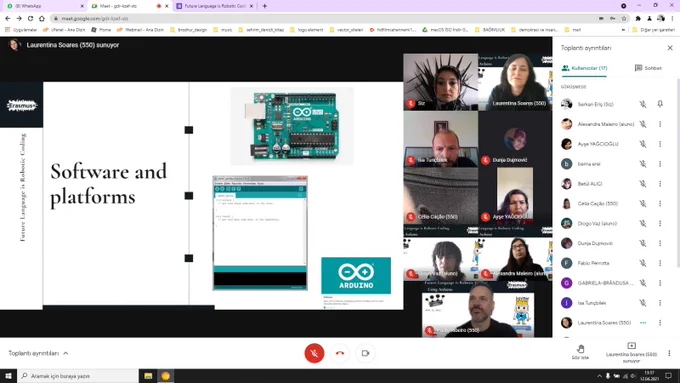Open options menu for Dunja Dujmović
The height and width of the screenshot is (383, 680).
pos(660,243)
